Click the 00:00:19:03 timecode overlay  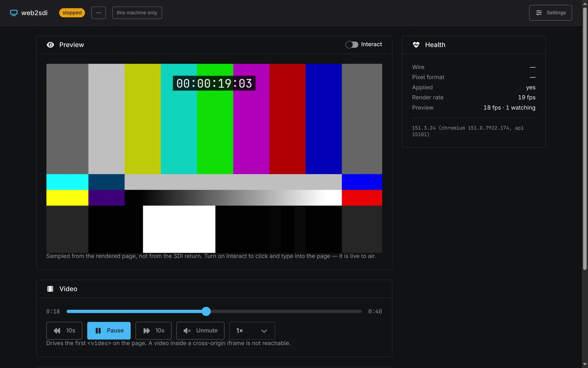point(214,83)
